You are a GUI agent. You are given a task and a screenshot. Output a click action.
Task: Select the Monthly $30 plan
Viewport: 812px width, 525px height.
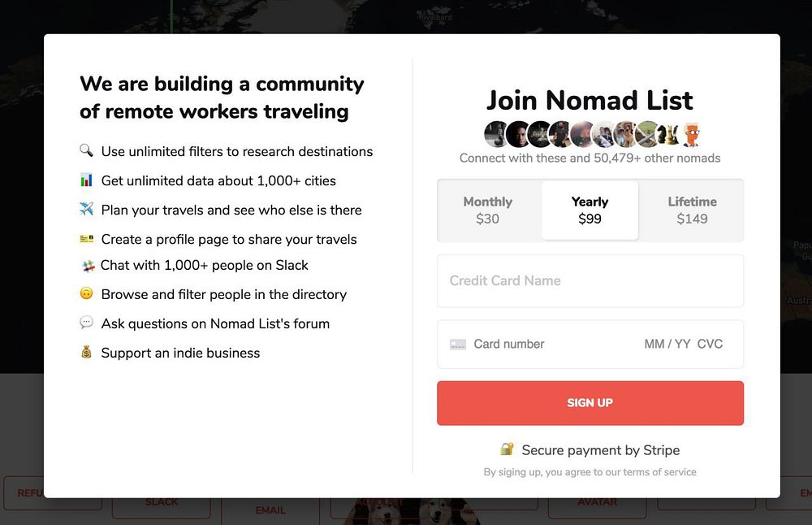(x=487, y=210)
